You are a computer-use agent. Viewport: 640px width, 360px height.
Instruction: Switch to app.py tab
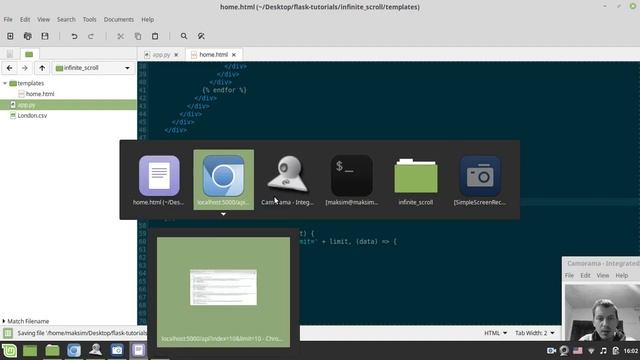[x=161, y=55]
